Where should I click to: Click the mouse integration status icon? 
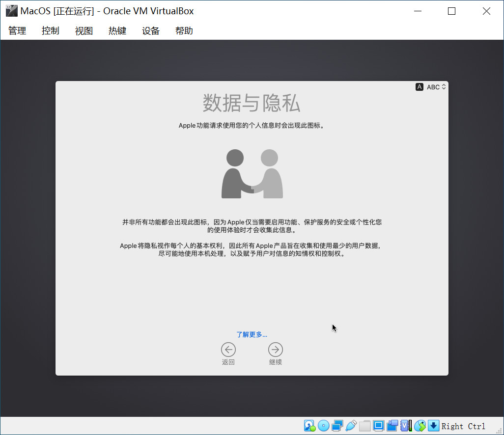click(x=420, y=426)
